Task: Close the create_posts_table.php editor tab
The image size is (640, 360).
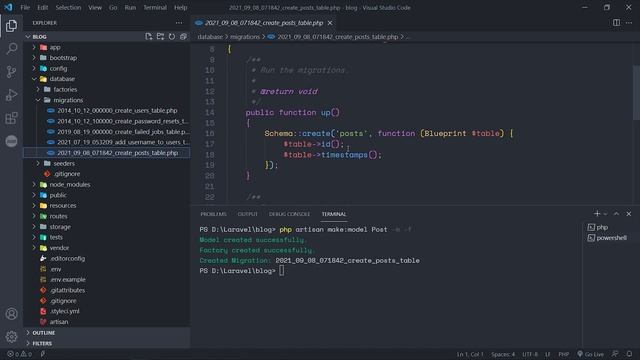Action: pos(330,23)
